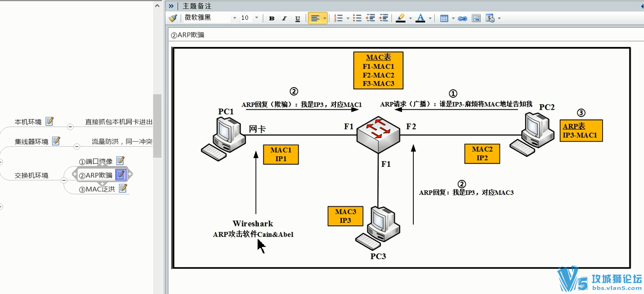Apply bulleted list formatting

[x=357, y=18]
